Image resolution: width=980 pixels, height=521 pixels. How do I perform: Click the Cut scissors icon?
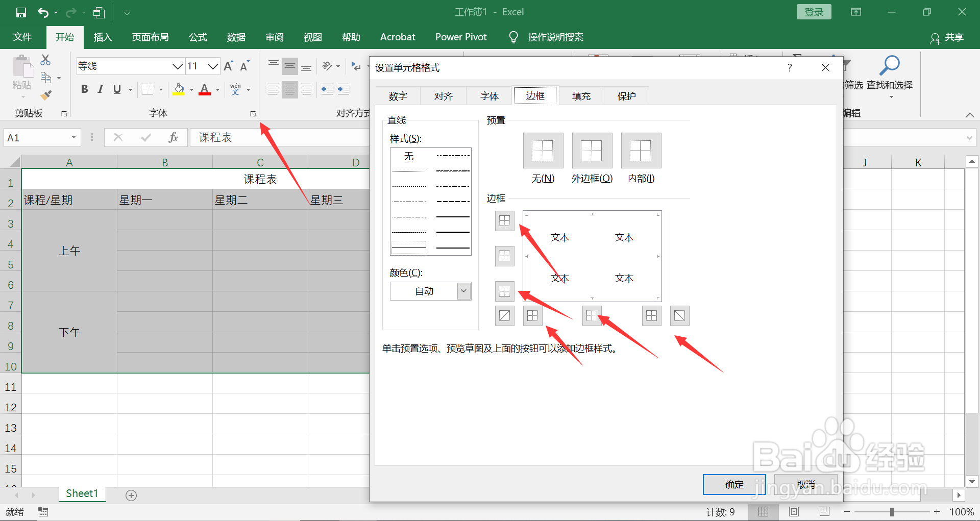point(45,60)
